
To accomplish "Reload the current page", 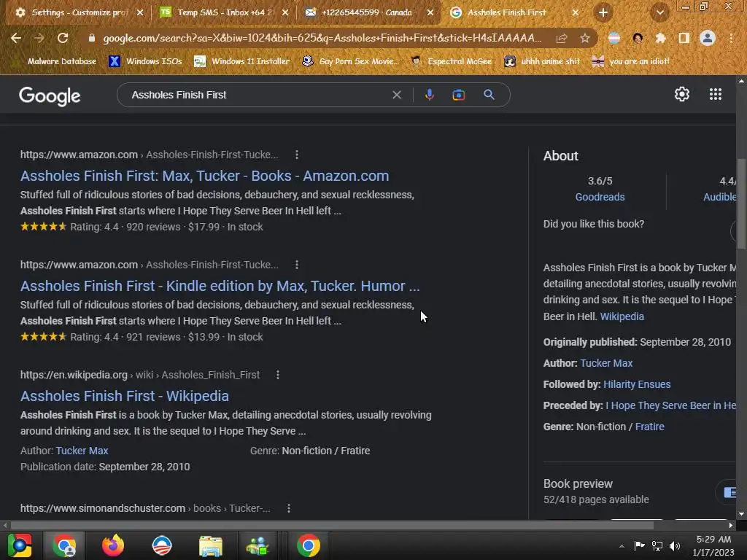I will tap(63, 38).
